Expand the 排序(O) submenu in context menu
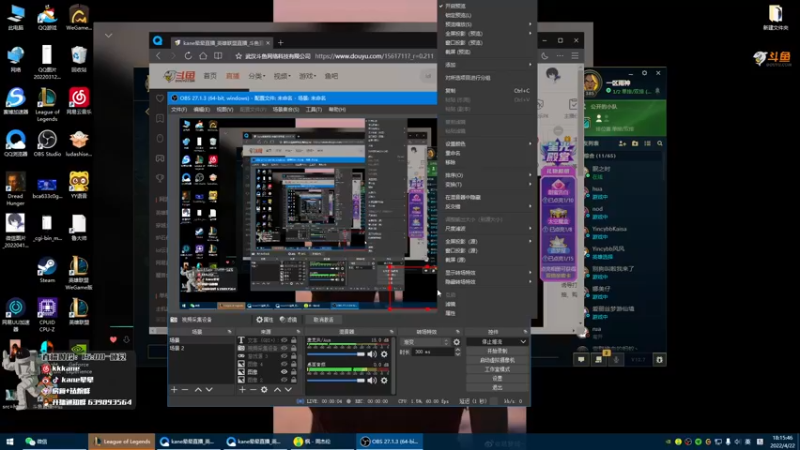Image resolution: width=800 pixels, height=450 pixels. point(486,175)
